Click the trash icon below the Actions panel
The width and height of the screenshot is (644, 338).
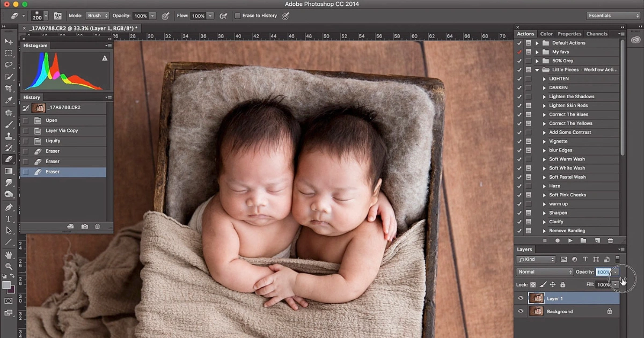click(x=611, y=240)
